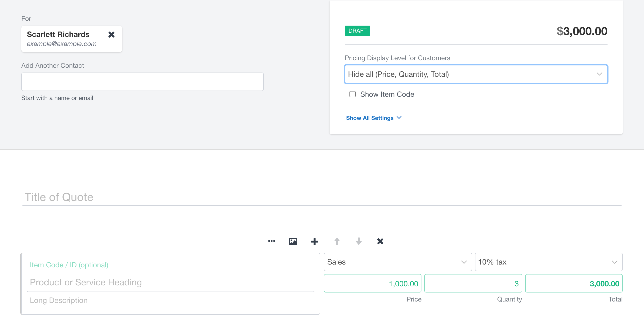This screenshot has width=644, height=329.
Task: Add image to the line item
Action: tap(293, 242)
